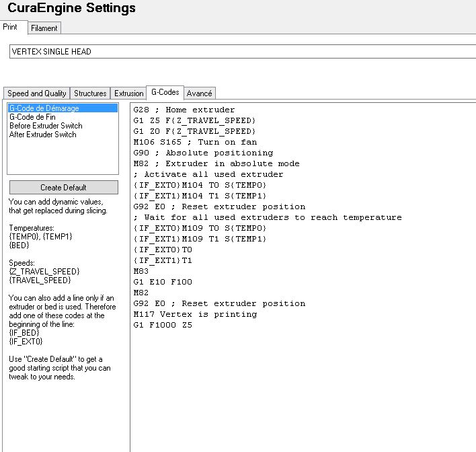Viewport: 476px width, 452px height.
Task: Select G-Code de Démarage in the list
Action: [x=44, y=108]
